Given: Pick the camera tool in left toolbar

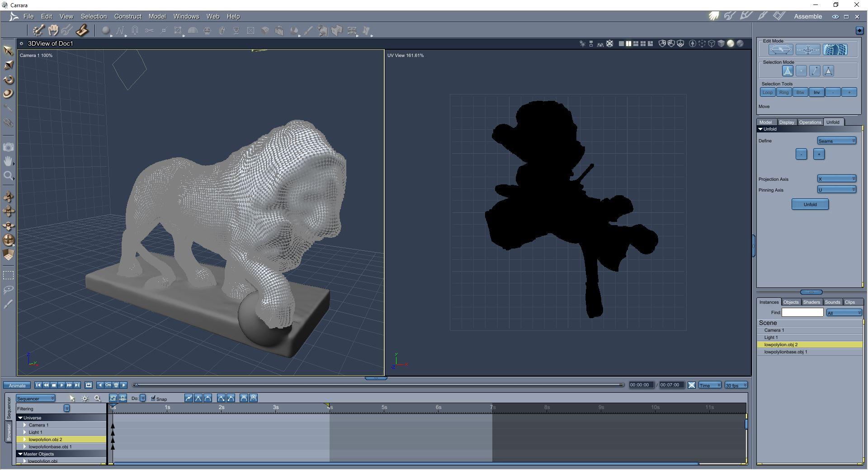Looking at the screenshot, I should click(8, 147).
